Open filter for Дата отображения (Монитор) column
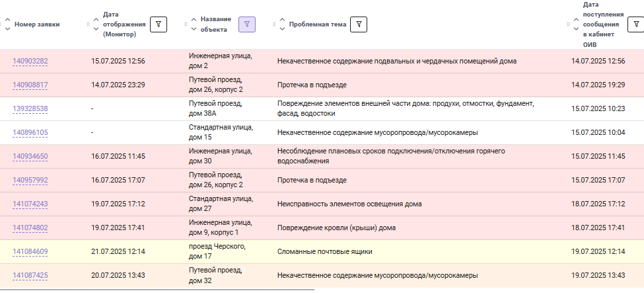 (158, 24)
